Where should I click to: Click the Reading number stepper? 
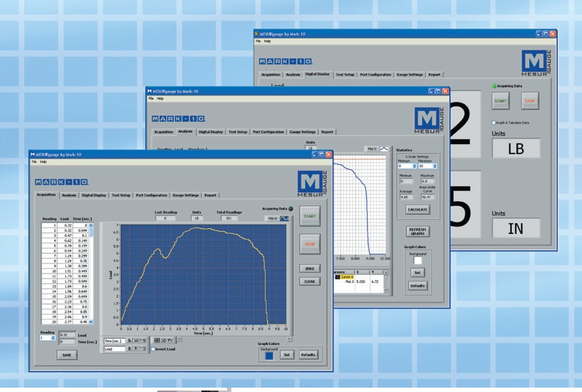click(x=53, y=338)
